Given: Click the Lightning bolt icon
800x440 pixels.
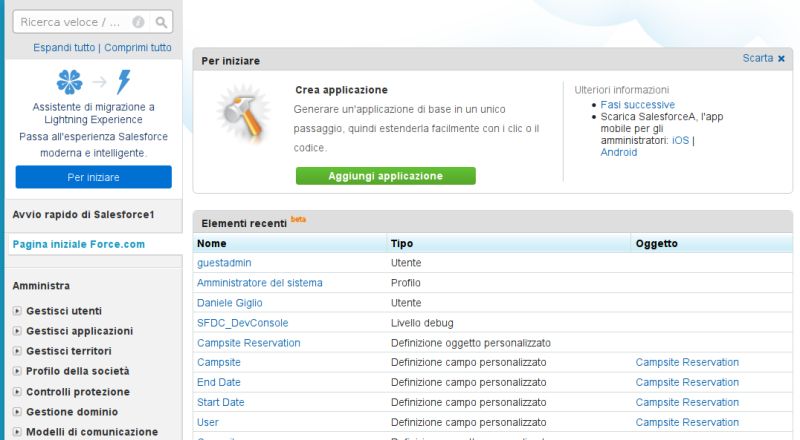Looking at the screenshot, I should (x=124, y=82).
